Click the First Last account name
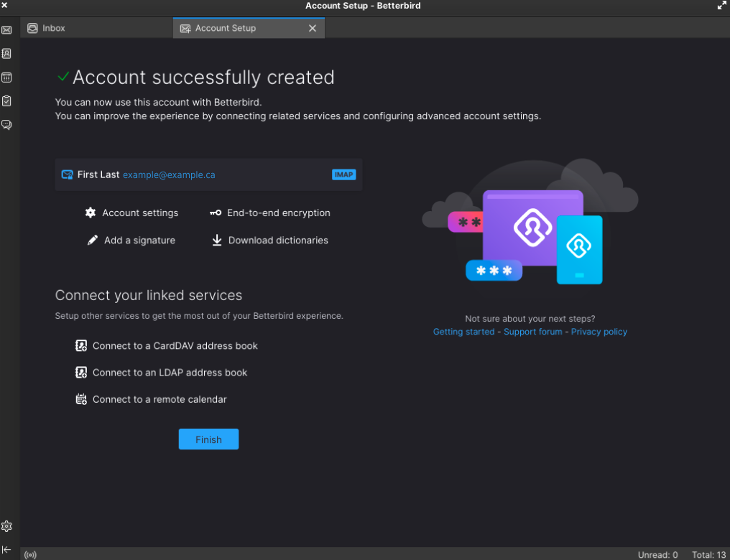The image size is (730, 560). [x=98, y=174]
